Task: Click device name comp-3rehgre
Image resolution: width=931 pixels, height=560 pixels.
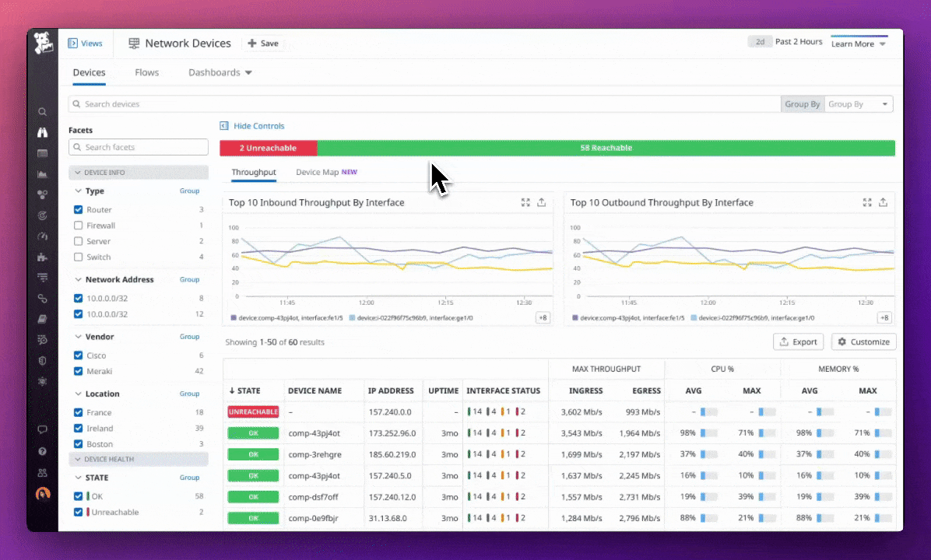Action: [x=314, y=454]
